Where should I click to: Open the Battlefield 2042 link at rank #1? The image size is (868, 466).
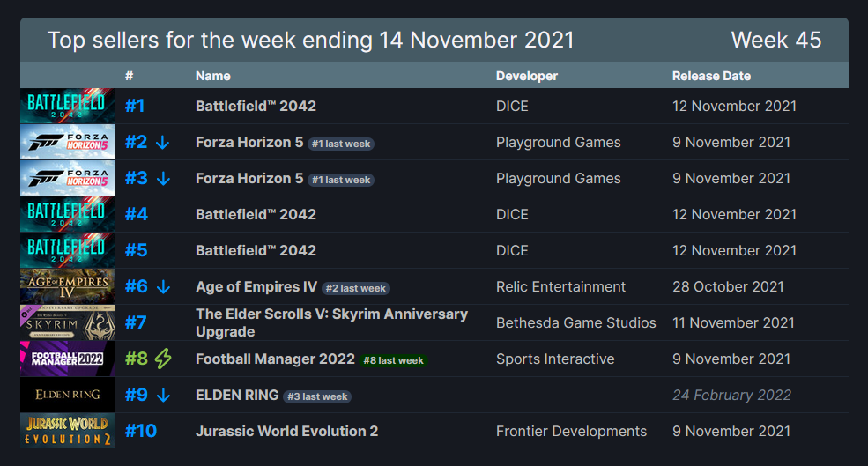point(256,107)
